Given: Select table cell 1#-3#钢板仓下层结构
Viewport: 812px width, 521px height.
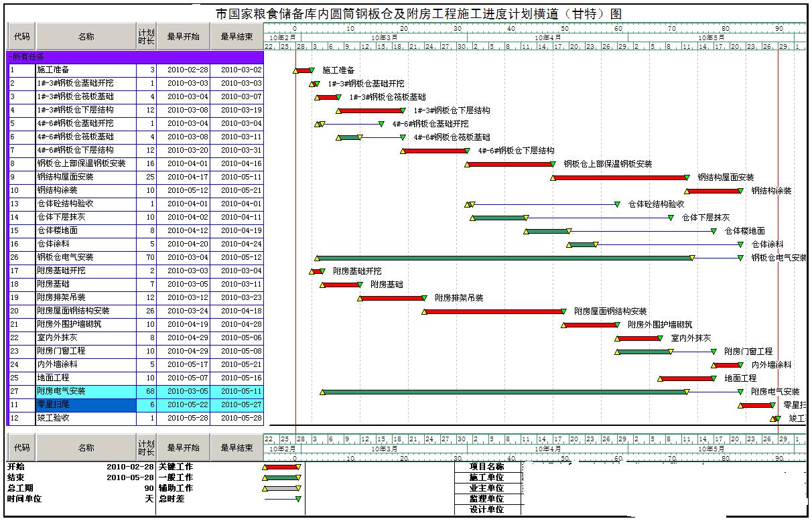Looking at the screenshot, I should point(86,110).
